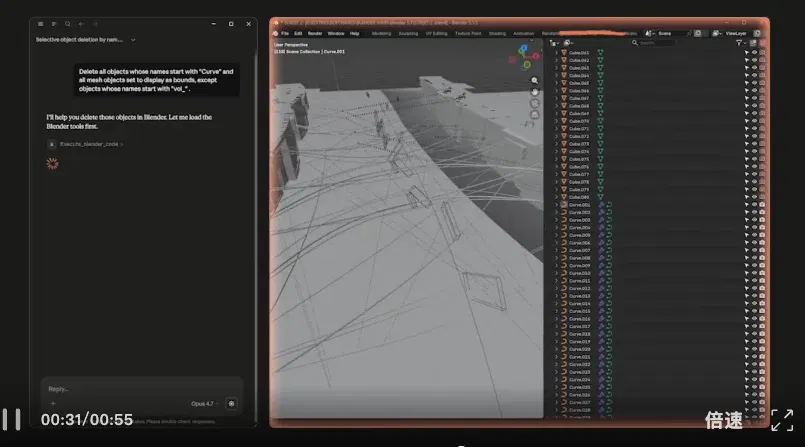Viewport: 805px width, 447px height.
Task: Click the plus attachment icon below Reply
Action: pyautogui.click(x=53, y=403)
